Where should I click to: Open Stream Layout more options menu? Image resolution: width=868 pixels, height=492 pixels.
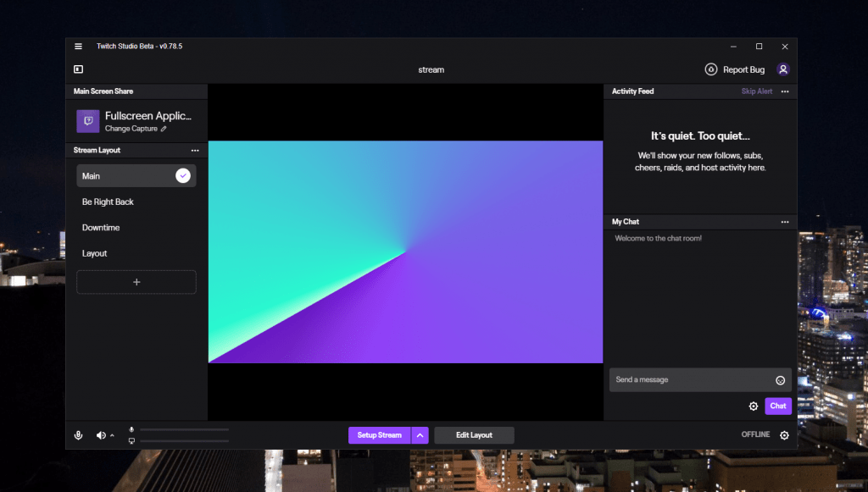pyautogui.click(x=195, y=151)
